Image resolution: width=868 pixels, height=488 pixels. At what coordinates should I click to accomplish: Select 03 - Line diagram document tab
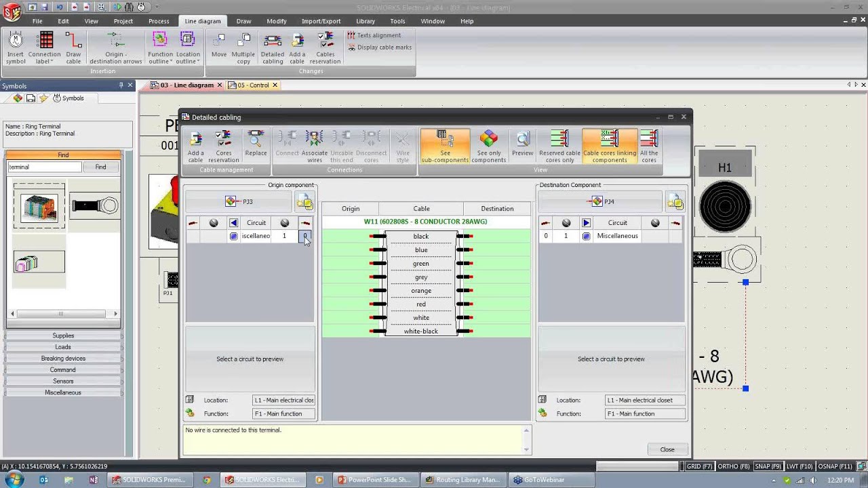[x=188, y=85]
